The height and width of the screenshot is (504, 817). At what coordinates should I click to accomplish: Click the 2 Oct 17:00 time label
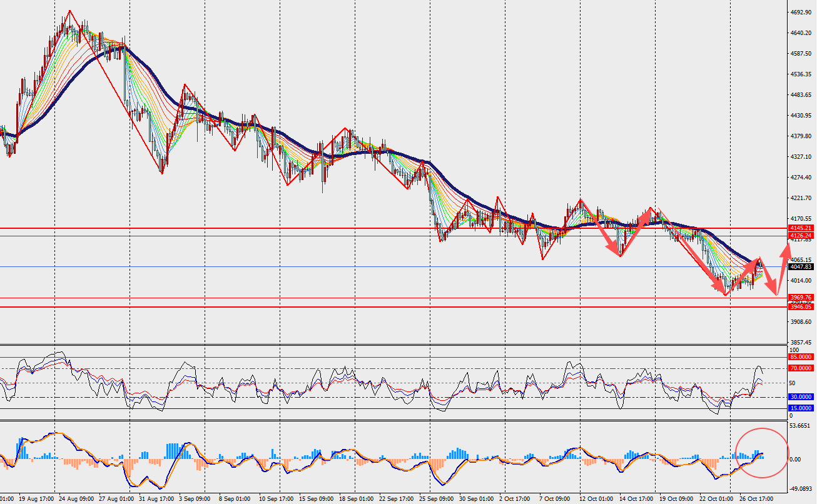pos(516,499)
